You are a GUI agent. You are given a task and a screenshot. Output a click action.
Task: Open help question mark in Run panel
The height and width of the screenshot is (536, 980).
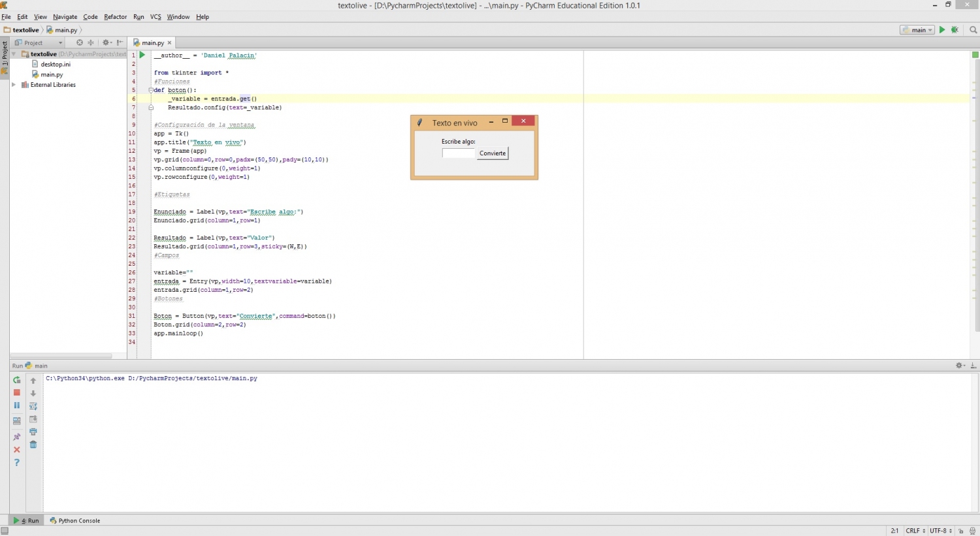pos(17,463)
